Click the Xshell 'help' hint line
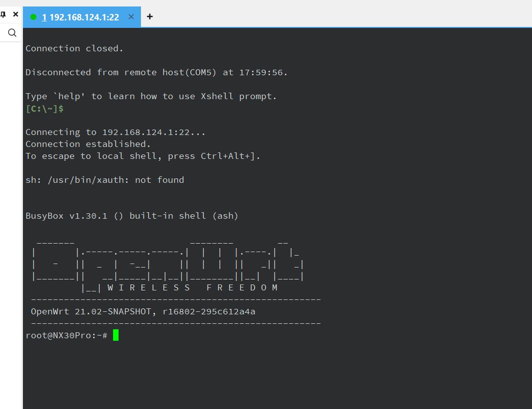The image size is (532, 409). (x=151, y=96)
